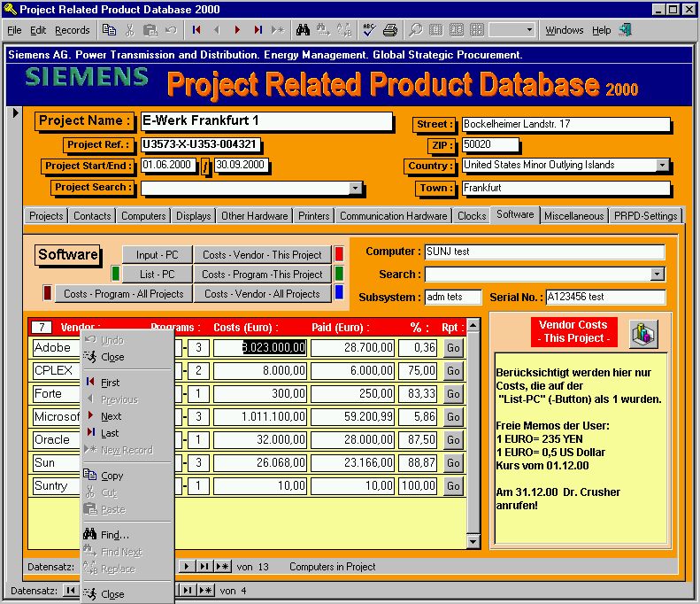Click the Find Next toolbar icon
The height and width of the screenshot is (604, 700).
(x=323, y=30)
